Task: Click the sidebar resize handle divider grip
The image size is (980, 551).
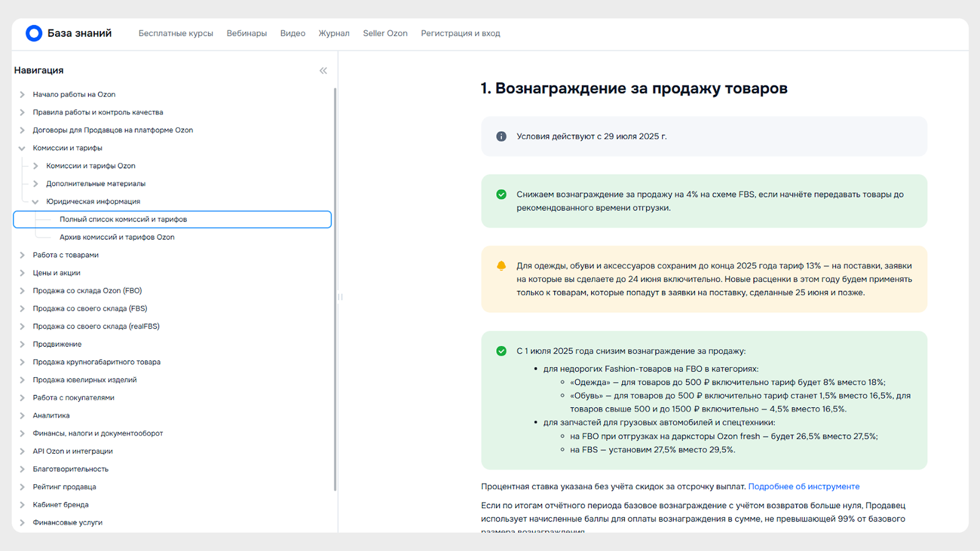Action: (340, 297)
